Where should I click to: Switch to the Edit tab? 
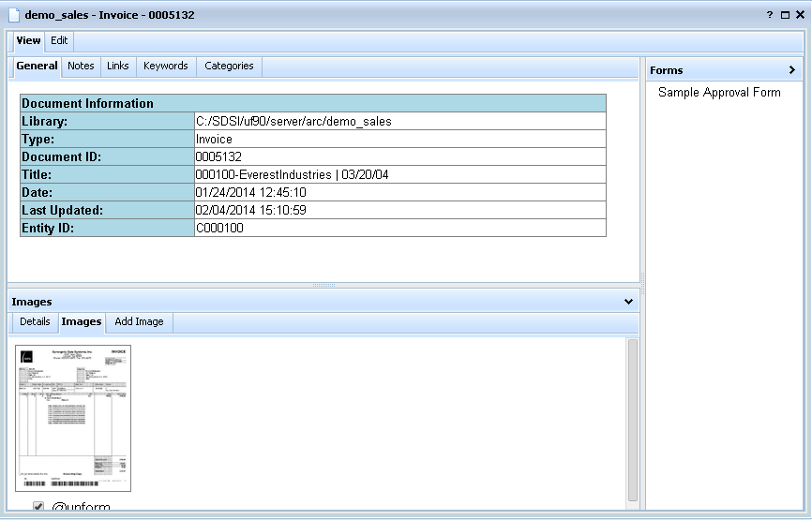[59, 40]
